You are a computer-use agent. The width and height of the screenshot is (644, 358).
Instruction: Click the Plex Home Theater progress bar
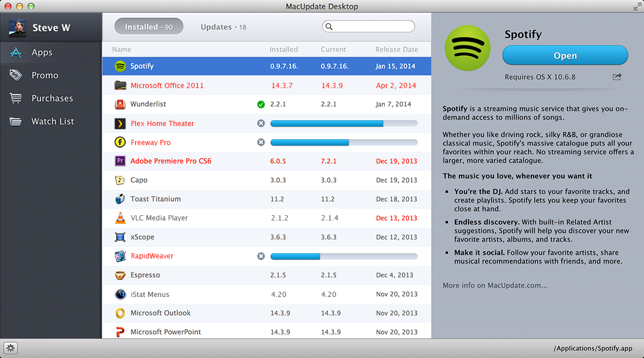tap(344, 123)
